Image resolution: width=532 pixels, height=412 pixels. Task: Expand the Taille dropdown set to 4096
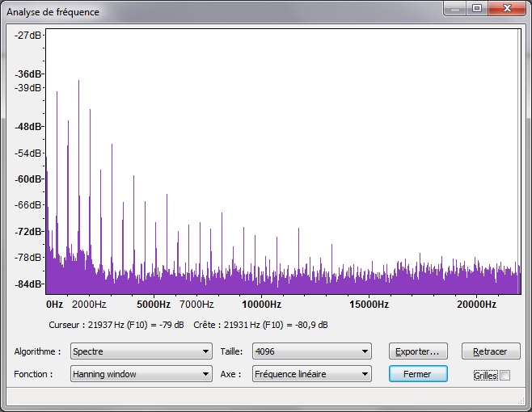311,351
